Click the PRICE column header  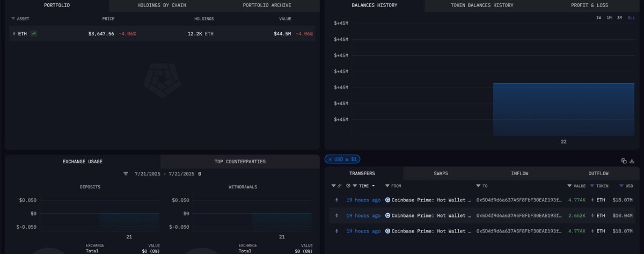tap(108, 19)
